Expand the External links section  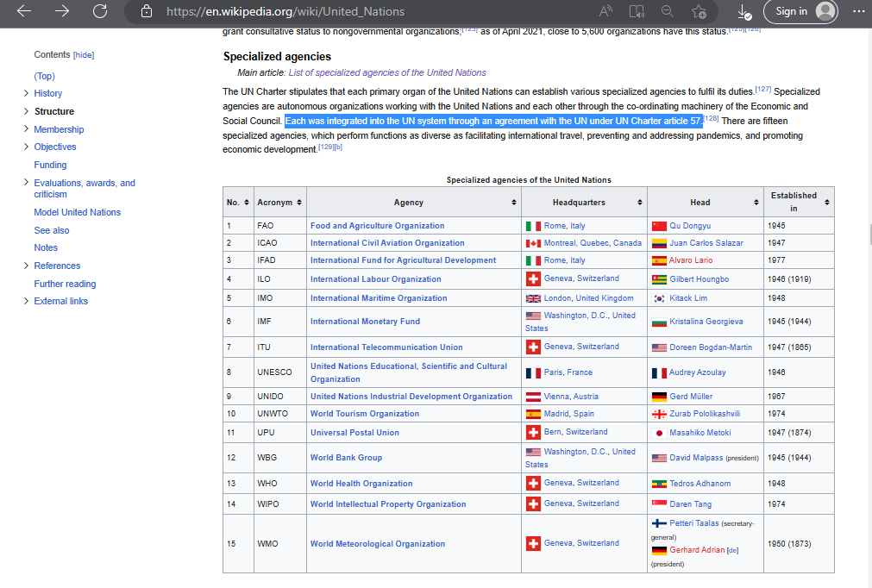click(x=26, y=301)
